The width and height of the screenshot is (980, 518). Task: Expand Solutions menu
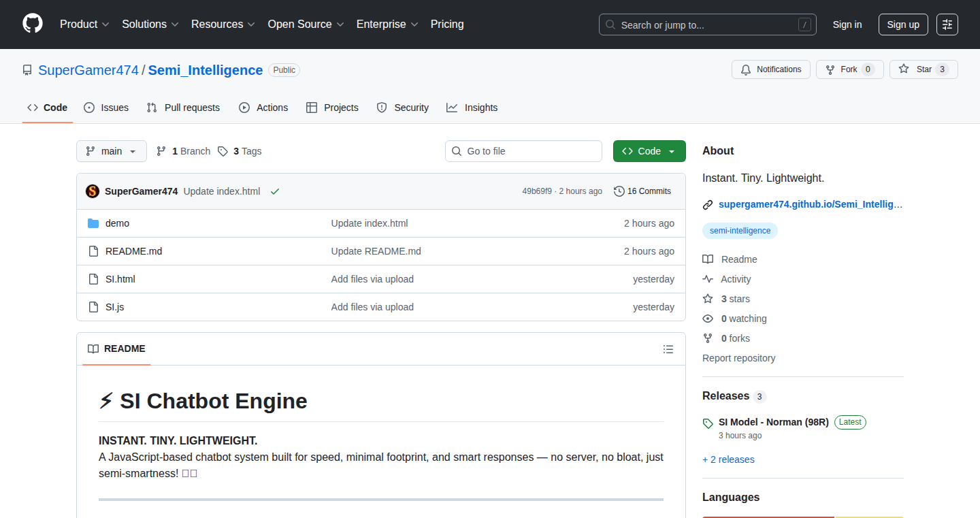pyautogui.click(x=150, y=24)
